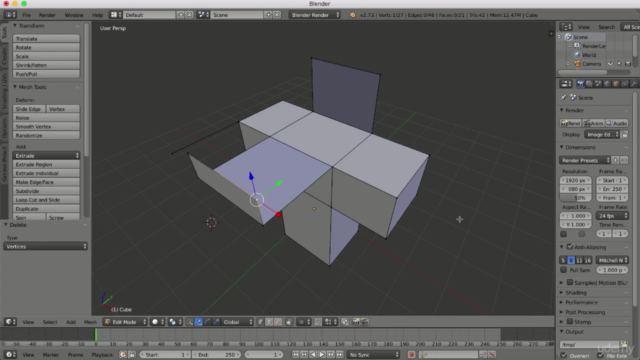Switch to face select mode icon
Viewport: 640px width, 360px height.
click(278, 322)
